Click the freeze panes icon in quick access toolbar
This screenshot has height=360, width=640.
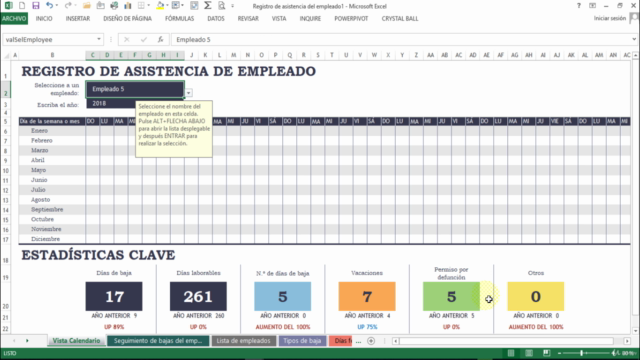[176, 6]
